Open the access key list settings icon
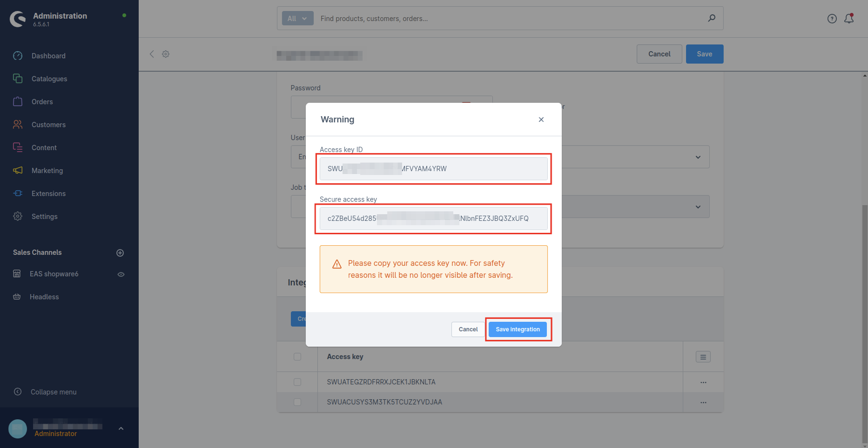868x448 pixels. point(702,357)
